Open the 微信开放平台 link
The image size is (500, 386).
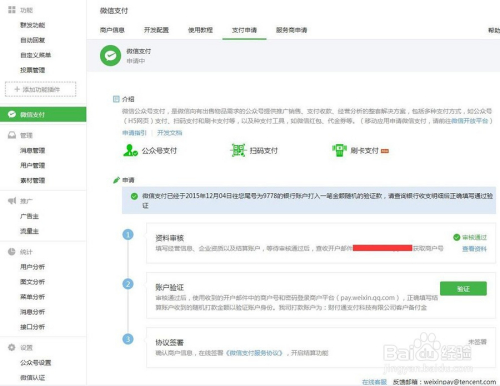pos(470,121)
